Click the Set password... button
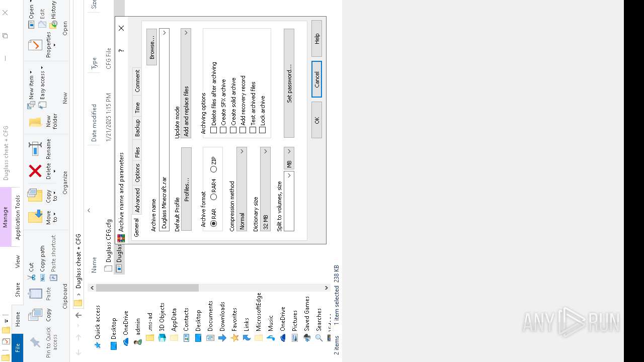The width and height of the screenshot is (644, 362). tap(289, 83)
